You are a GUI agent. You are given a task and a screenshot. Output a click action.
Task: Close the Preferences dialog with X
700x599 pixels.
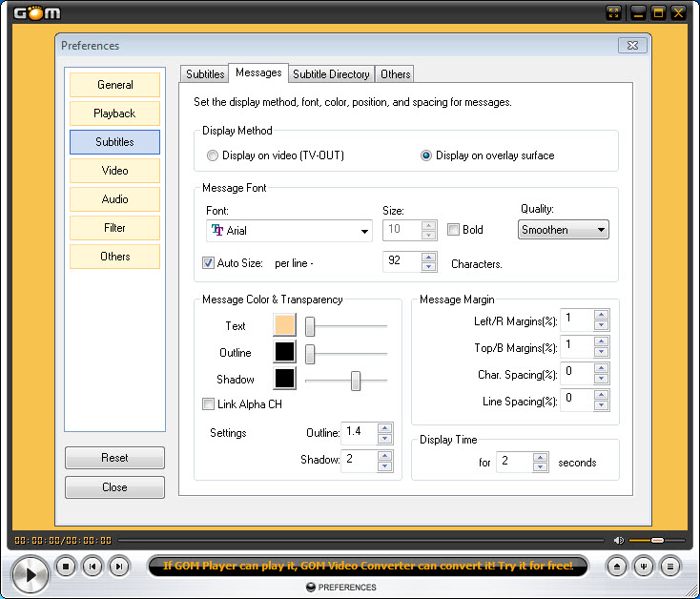pyautogui.click(x=632, y=46)
